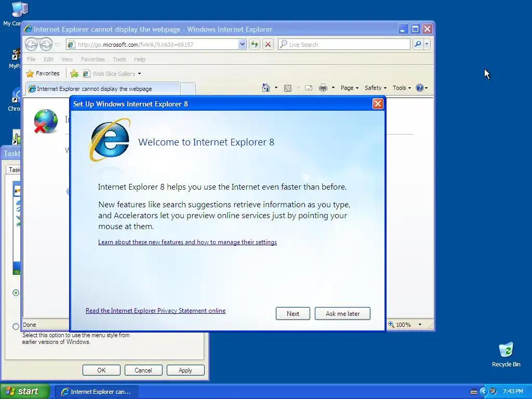This screenshot has width=532, height=399.
Task: Click the RSS Feeds icon
Action: [x=288, y=88]
